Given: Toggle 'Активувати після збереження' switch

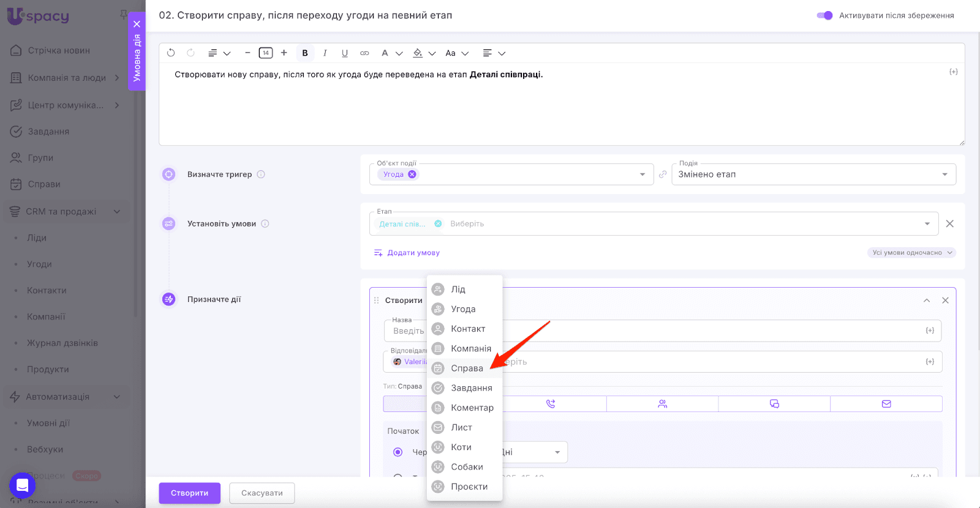Looking at the screenshot, I should (x=824, y=15).
